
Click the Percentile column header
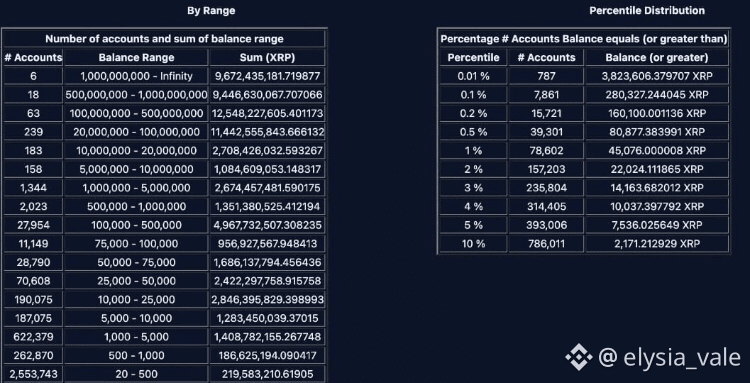tap(473, 57)
